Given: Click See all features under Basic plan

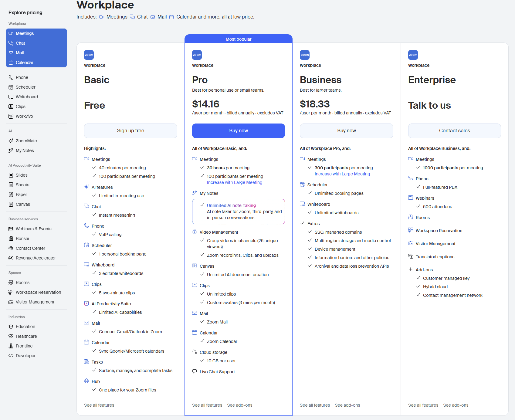Looking at the screenshot, I should point(99,405).
